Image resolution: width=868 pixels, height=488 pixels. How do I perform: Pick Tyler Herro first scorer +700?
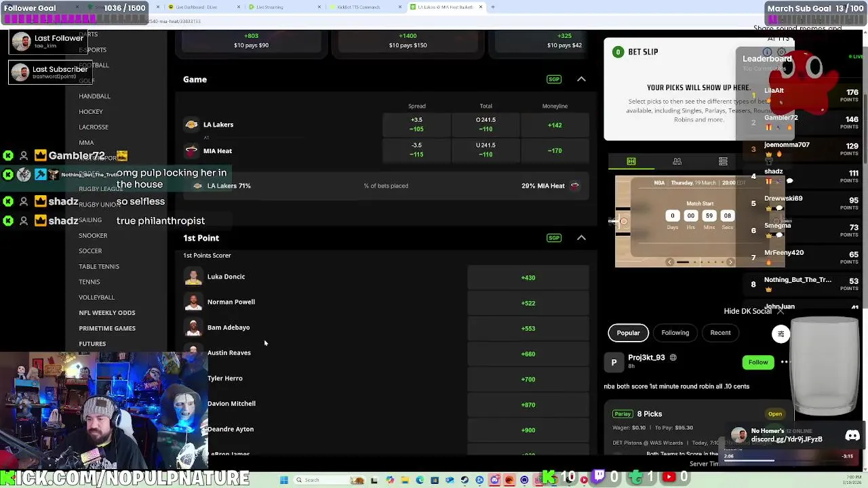(x=528, y=379)
